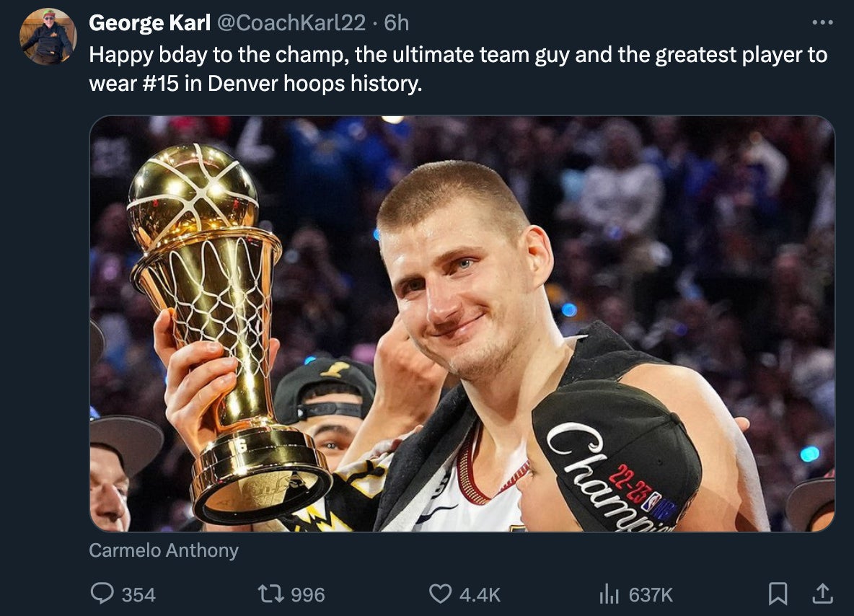854x616 pixels.
Task: Click the repost arrows icon
Action: (x=270, y=594)
